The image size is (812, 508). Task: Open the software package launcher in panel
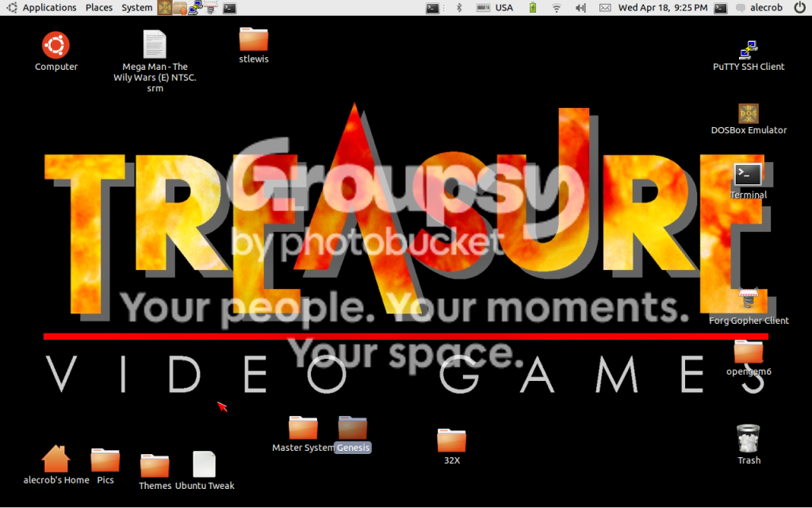coord(180,8)
